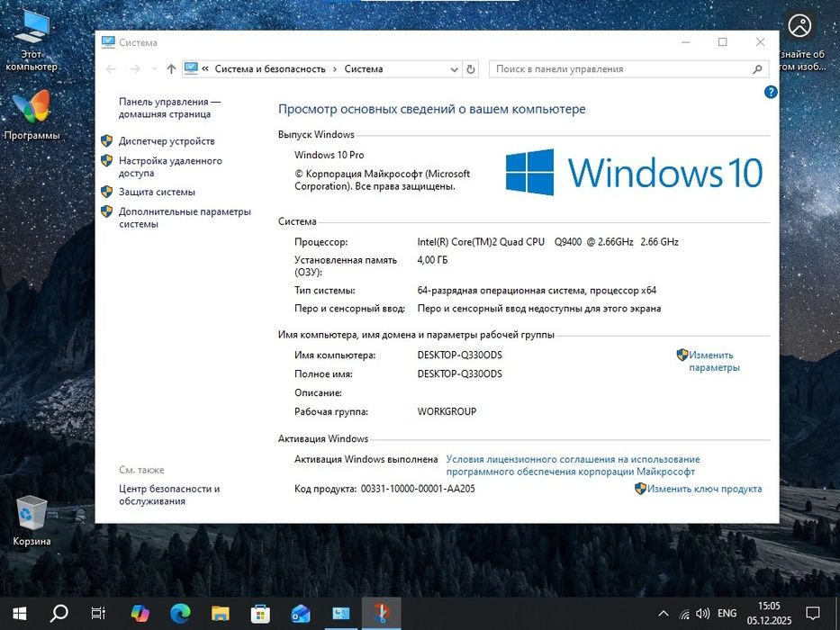This screenshot has height=630, width=840.
Task: Open taskbar Search
Action: pos(59,614)
